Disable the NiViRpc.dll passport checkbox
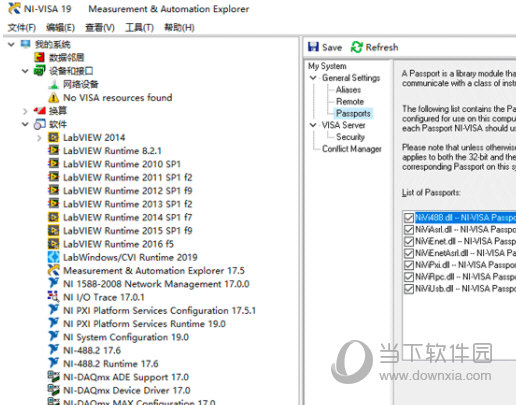This screenshot has height=405, width=516. pos(409,277)
